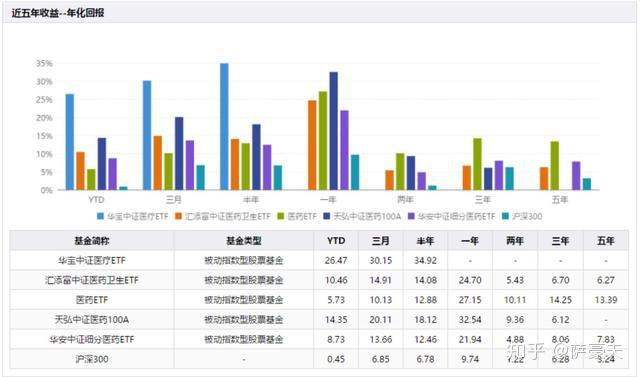The image size is (640, 377).
Task: Select the 32.54 one-year value
Action: point(470,319)
